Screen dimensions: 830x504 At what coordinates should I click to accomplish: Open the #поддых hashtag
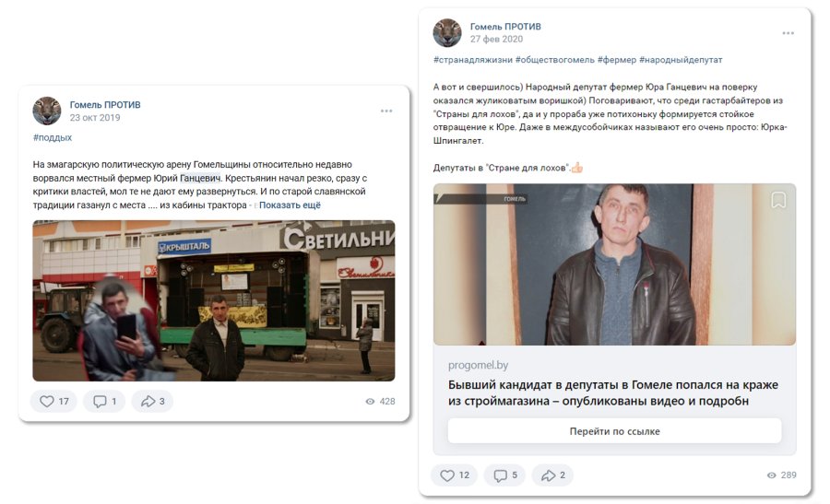pyautogui.click(x=53, y=137)
